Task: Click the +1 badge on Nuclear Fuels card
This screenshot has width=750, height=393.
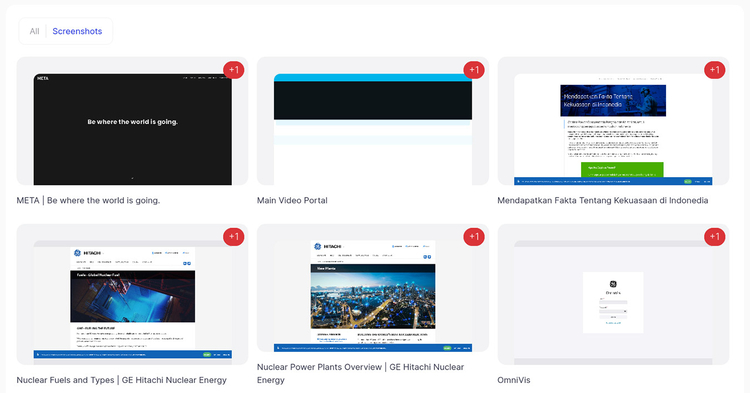Action: tap(233, 236)
